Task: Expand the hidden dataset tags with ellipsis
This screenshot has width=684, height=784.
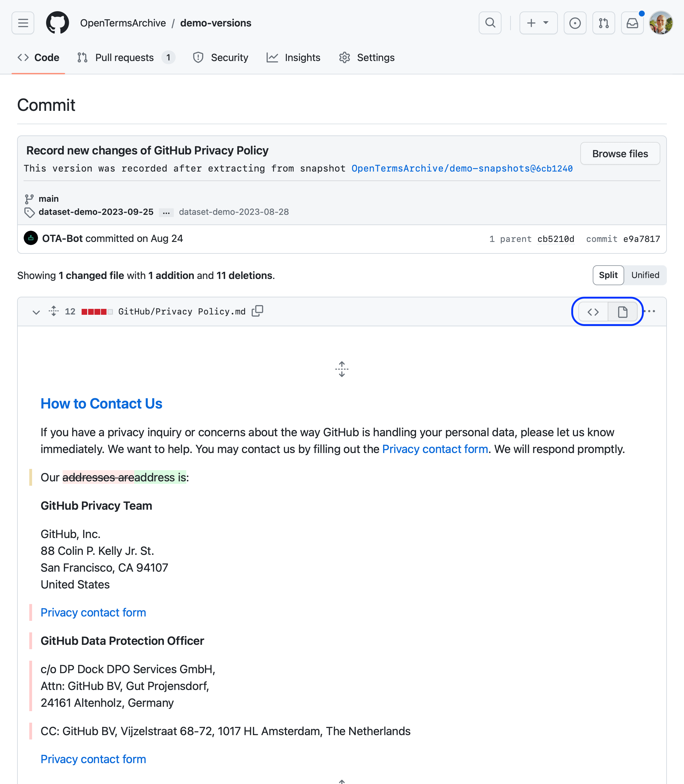Action: 166,212
